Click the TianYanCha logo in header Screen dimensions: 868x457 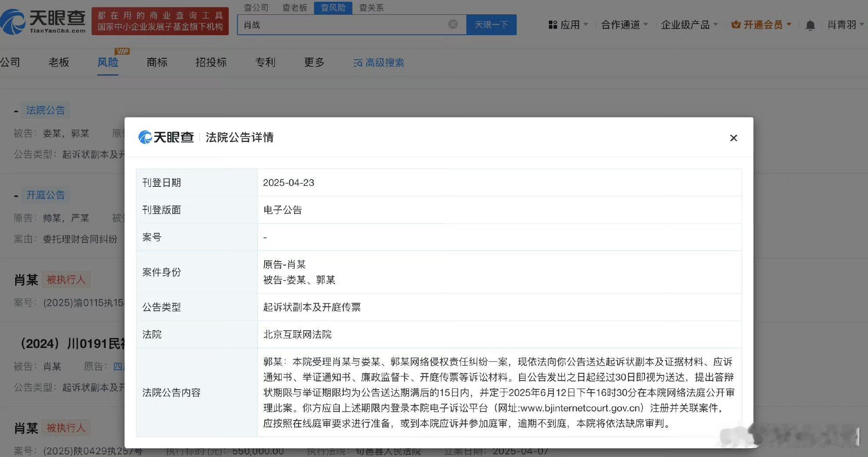pos(43,22)
